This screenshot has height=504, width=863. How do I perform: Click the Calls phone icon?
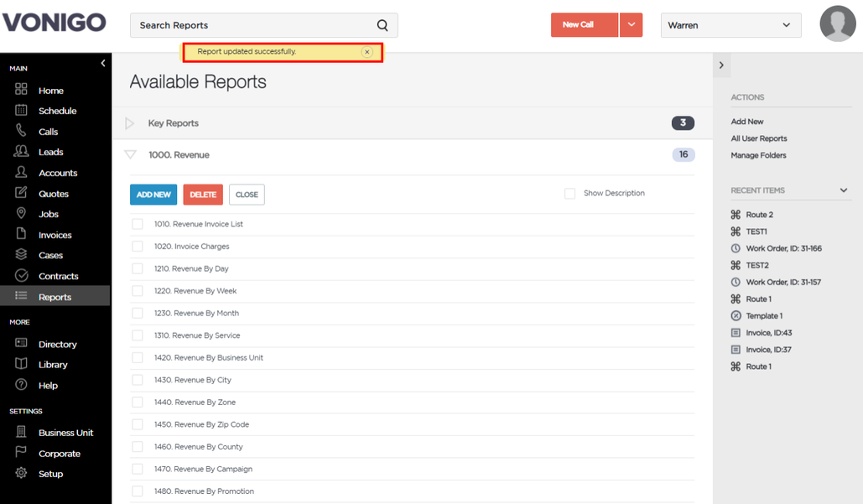(x=21, y=130)
